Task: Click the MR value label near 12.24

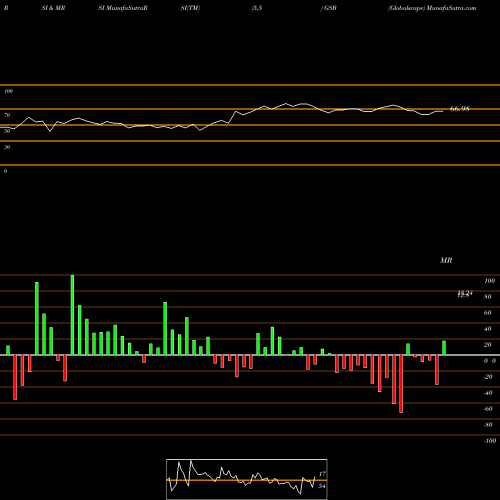Action: 465,294
